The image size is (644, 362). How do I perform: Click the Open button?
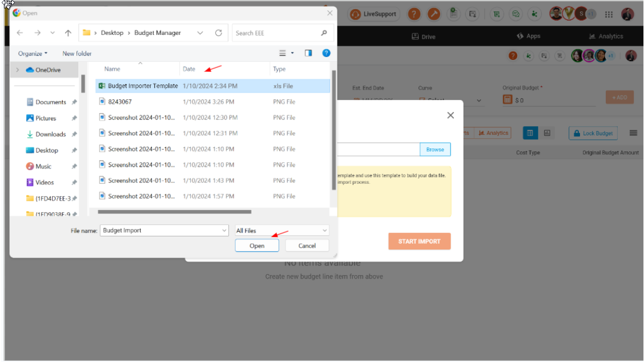pyautogui.click(x=257, y=246)
